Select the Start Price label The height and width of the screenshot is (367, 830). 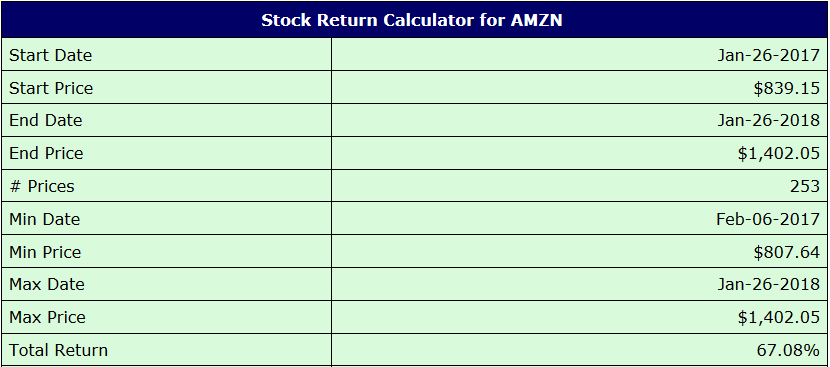point(51,88)
